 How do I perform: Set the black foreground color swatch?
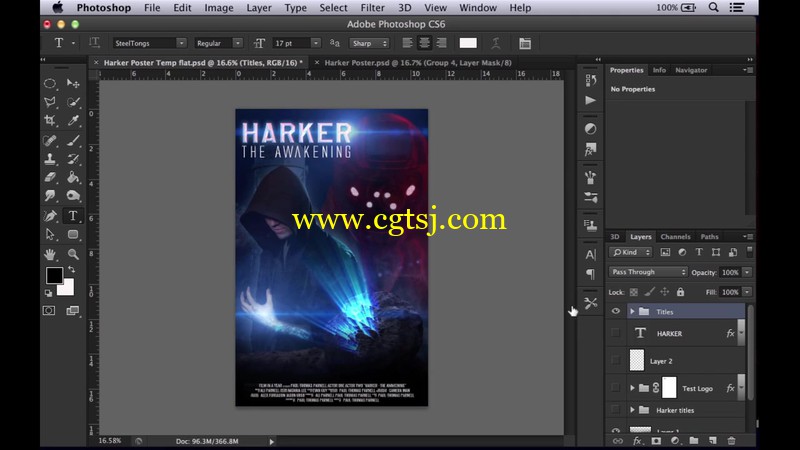[x=54, y=276]
